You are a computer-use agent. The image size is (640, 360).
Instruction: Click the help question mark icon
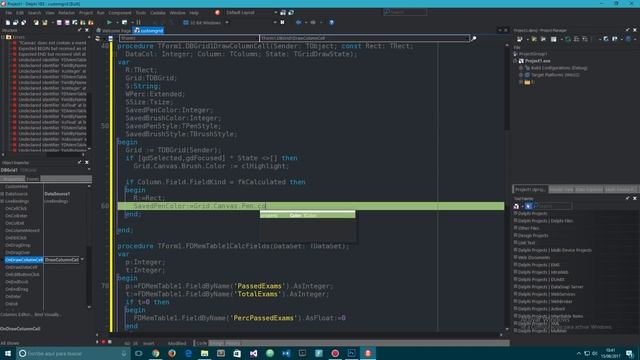(331, 22)
